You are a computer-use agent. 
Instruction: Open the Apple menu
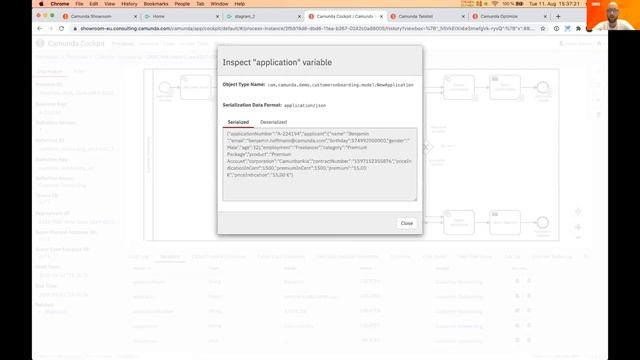(x=41, y=4)
